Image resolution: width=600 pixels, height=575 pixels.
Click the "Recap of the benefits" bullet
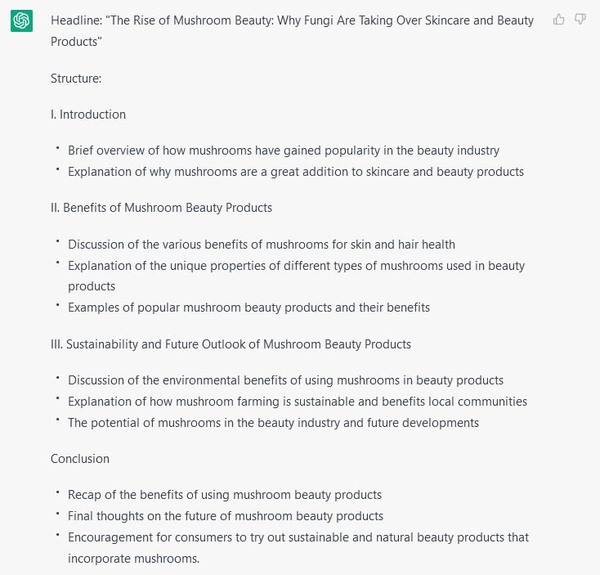pyautogui.click(x=224, y=494)
